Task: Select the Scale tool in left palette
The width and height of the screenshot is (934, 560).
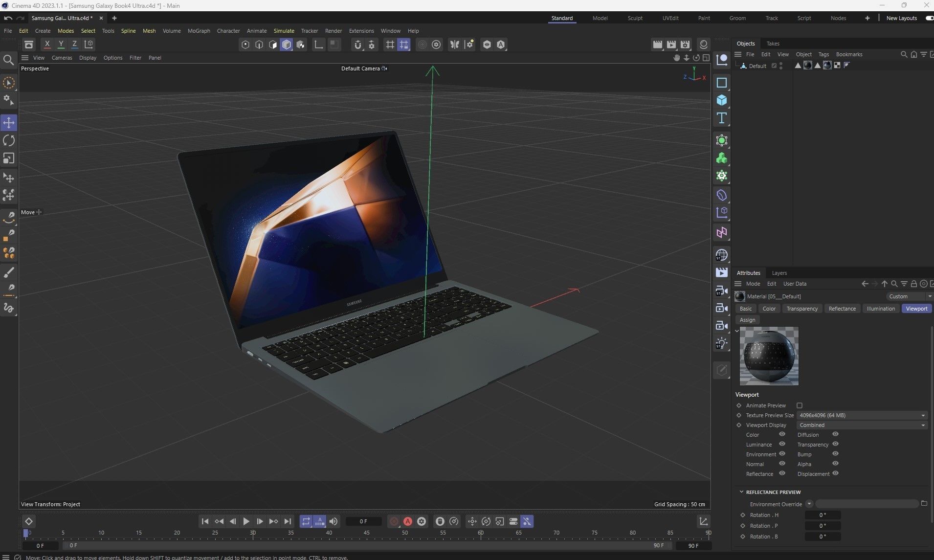Action: [9, 158]
